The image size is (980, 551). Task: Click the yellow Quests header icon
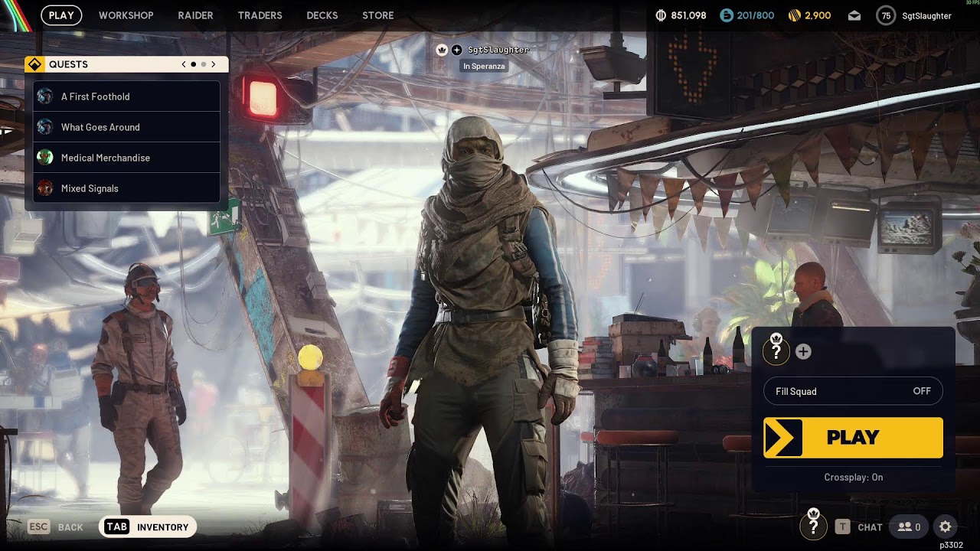tap(34, 64)
